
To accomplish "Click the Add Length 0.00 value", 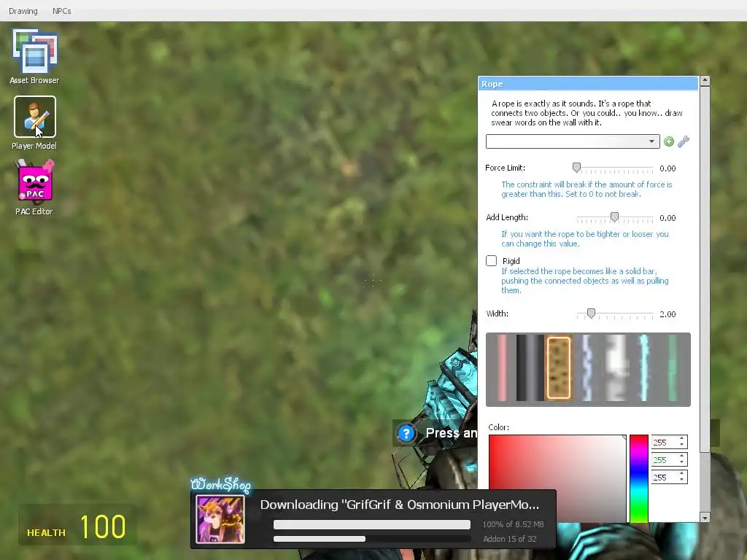I will [x=667, y=217].
